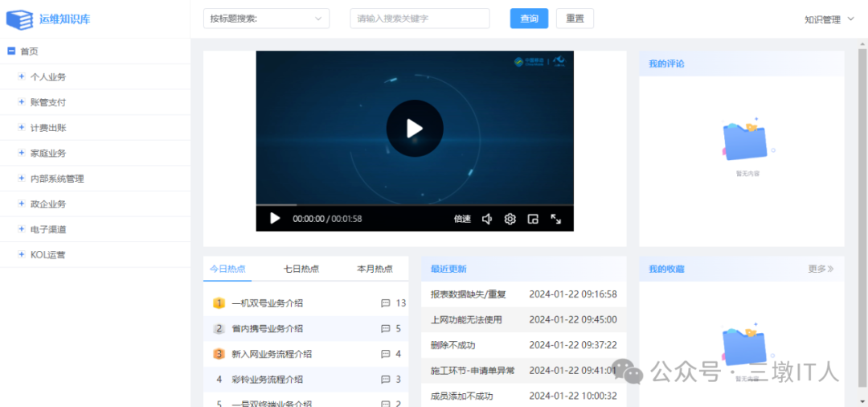Viewport: 868px width, 407px height.
Task: Expand the 计费出账 tree node
Action: pyautogui.click(x=22, y=128)
